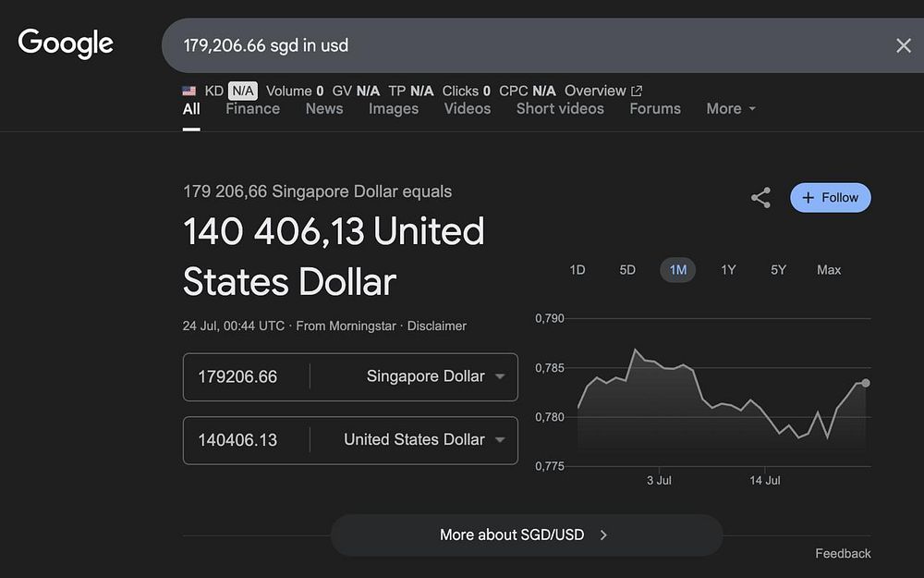The width and height of the screenshot is (924, 578).
Task: Click the 14 Jul chart axis label
Action: (x=765, y=481)
